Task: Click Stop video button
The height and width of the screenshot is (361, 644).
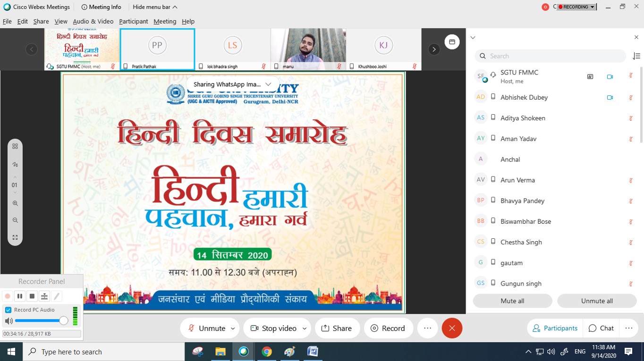Action: 273,328
